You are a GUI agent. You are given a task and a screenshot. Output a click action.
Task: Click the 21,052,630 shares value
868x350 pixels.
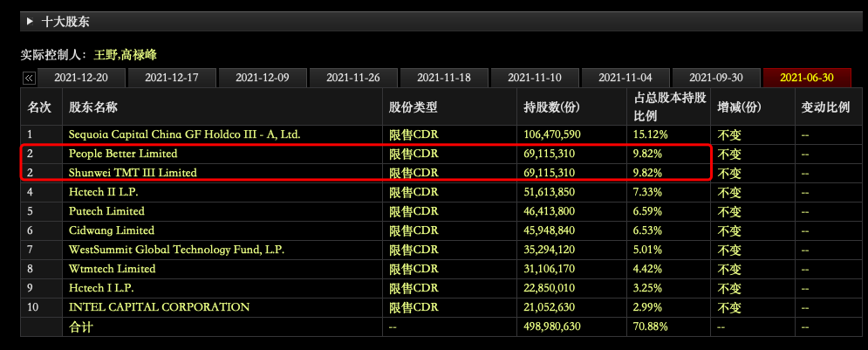(x=549, y=307)
